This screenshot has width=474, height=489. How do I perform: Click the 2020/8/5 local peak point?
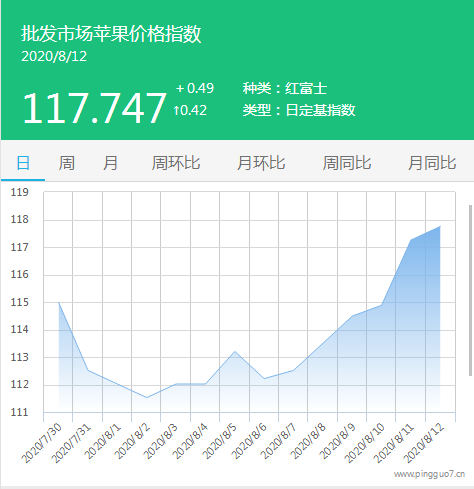coord(235,351)
